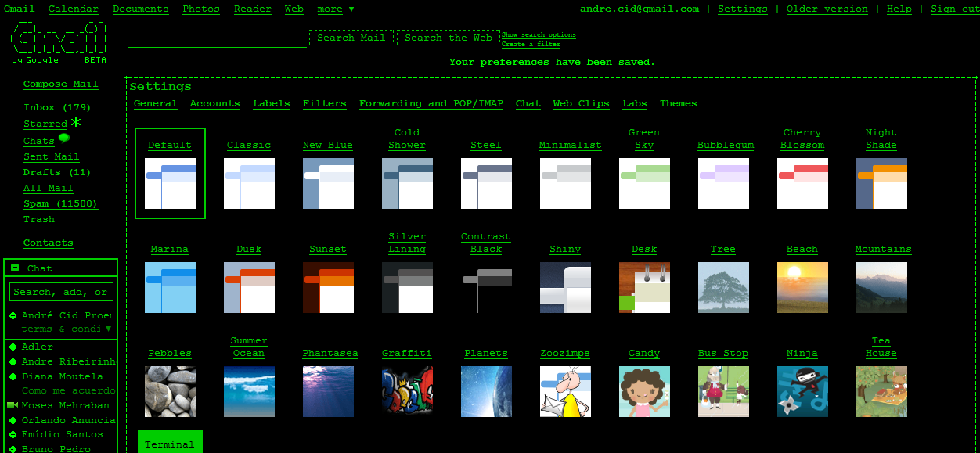Pick the Steel theme thumbnail

pyautogui.click(x=486, y=184)
